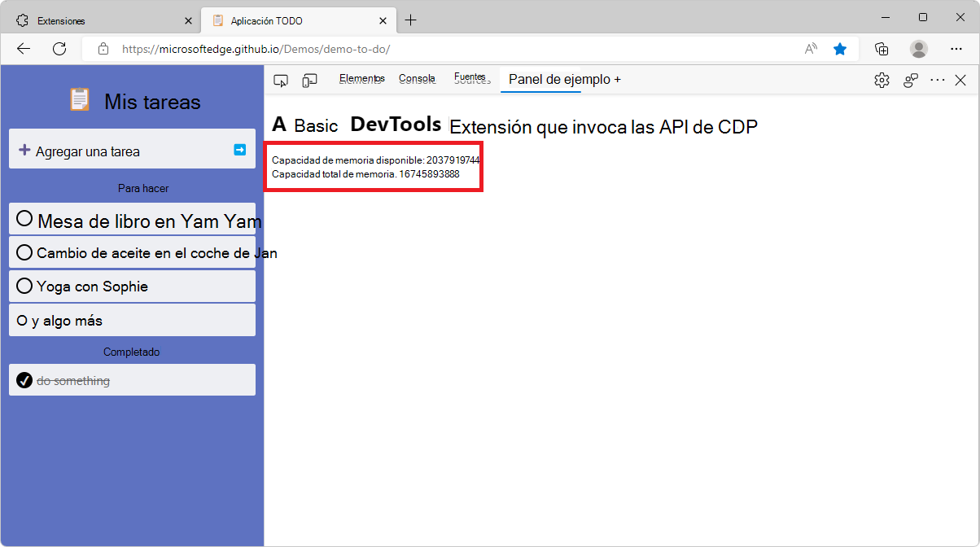This screenshot has width=980, height=547.
Task: Select the inspect element tool in DevTools
Action: [281, 80]
